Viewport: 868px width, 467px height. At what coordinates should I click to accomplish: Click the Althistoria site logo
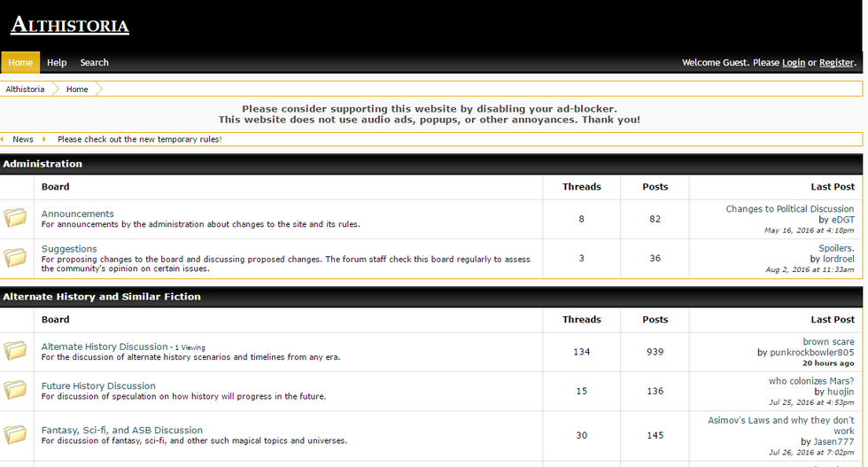tap(70, 25)
